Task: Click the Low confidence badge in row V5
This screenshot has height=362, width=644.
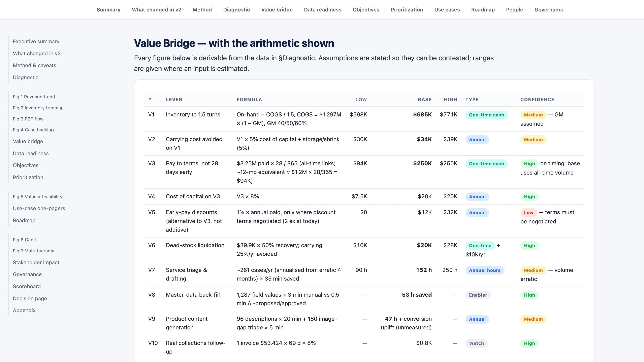Action: (x=528, y=212)
